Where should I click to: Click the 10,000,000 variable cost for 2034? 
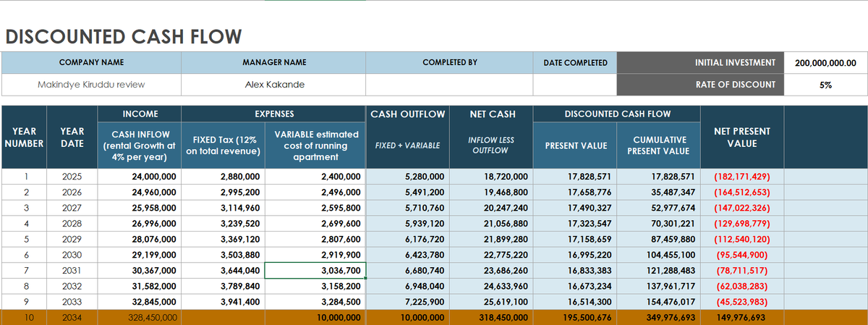click(315, 318)
